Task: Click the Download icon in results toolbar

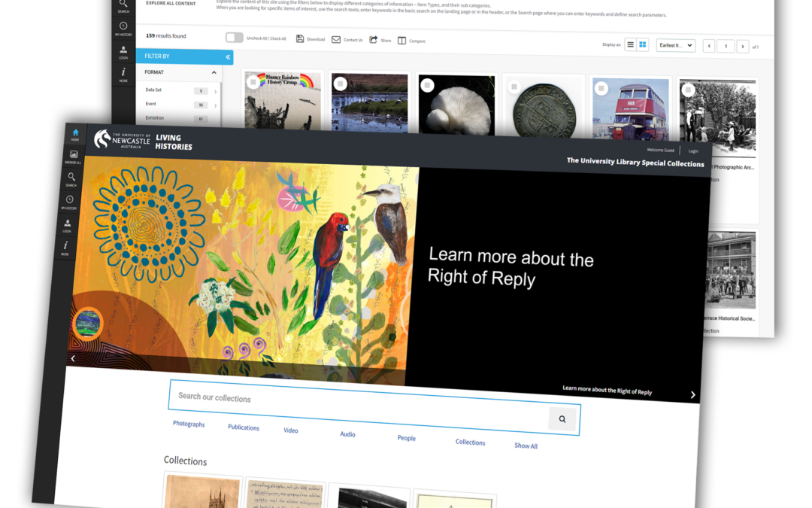Action: coord(300,39)
